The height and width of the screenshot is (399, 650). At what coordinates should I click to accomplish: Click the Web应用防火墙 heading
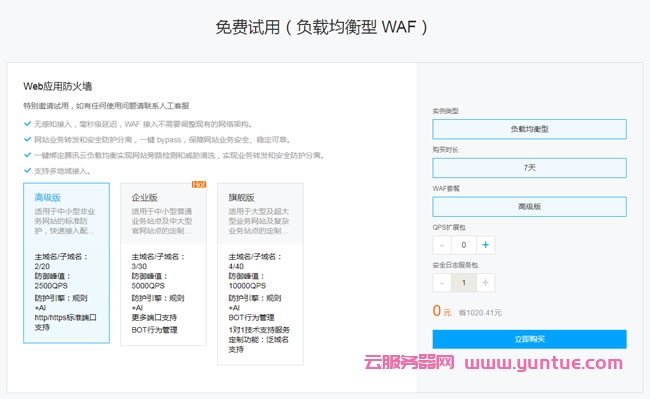click(58, 86)
